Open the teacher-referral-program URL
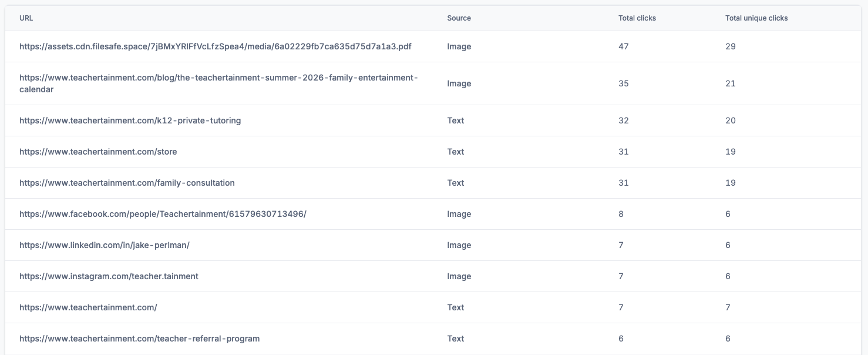The image size is (868, 355). click(139, 339)
